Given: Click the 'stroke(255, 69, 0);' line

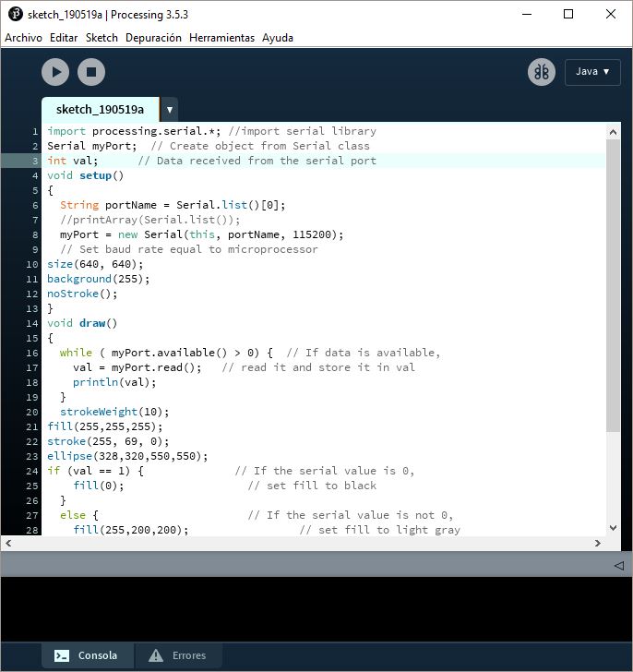Looking at the screenshot, I should point(108,441).
